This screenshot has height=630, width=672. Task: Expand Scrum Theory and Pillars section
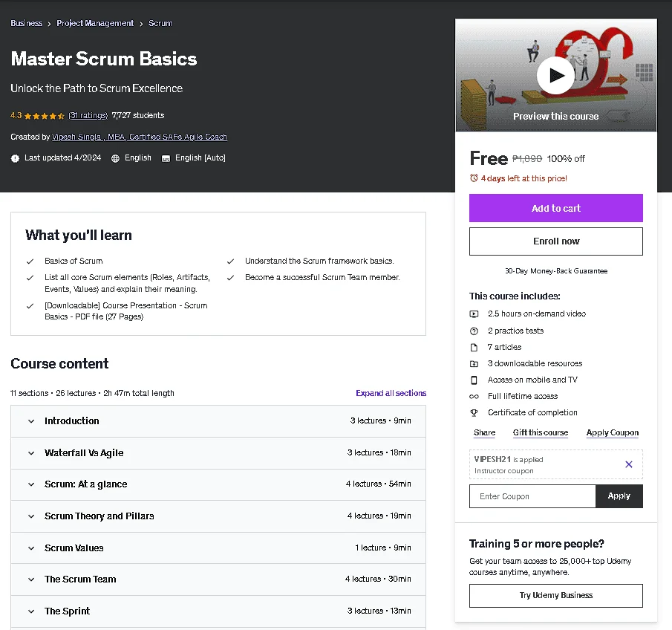218,516
